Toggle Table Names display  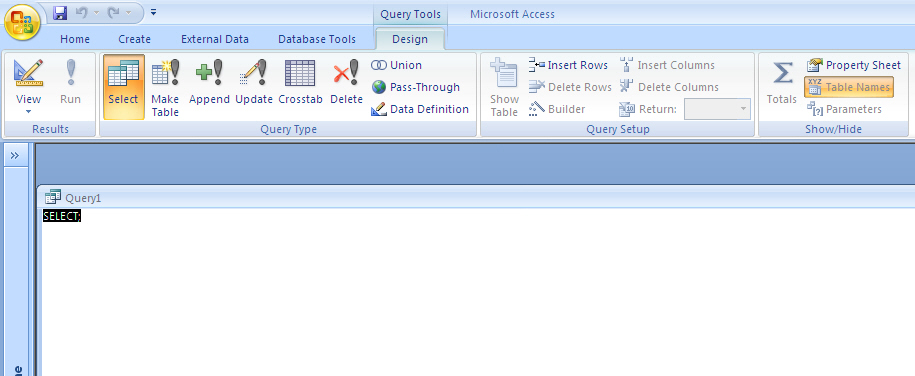pyautogui.click(x=849, y=87)
